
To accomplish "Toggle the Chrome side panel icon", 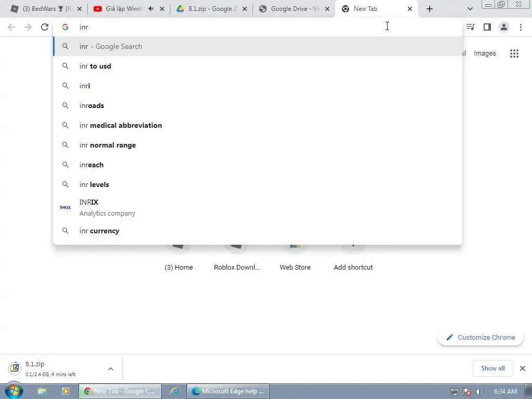I will [x=487, y=27].
